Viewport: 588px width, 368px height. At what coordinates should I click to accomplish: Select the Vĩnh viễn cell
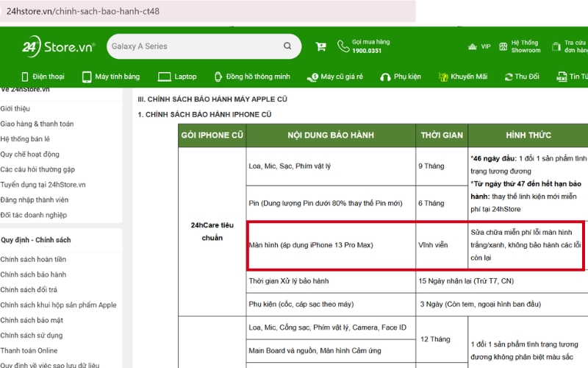[442, 245]
